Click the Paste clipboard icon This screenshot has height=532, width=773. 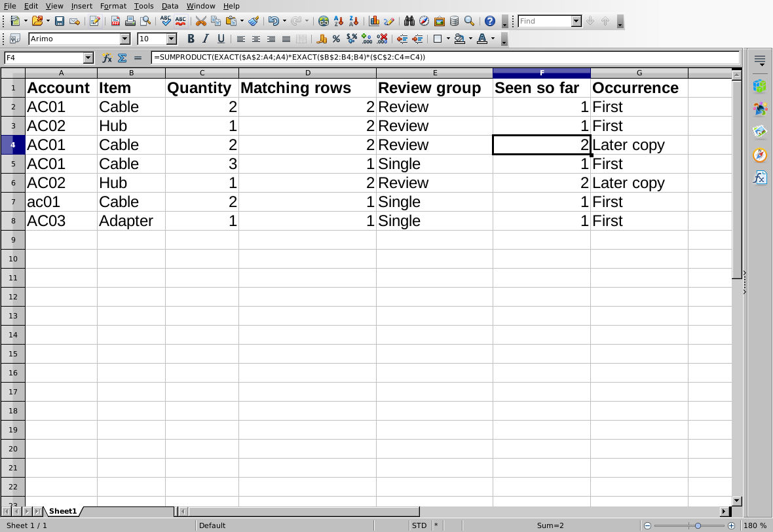coord(231,21)
